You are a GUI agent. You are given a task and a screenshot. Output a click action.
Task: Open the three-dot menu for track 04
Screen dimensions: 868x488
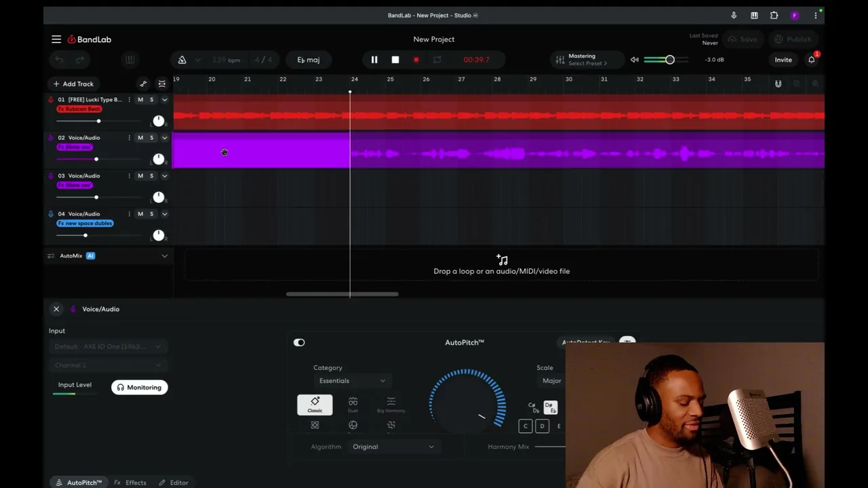point(129,214)
